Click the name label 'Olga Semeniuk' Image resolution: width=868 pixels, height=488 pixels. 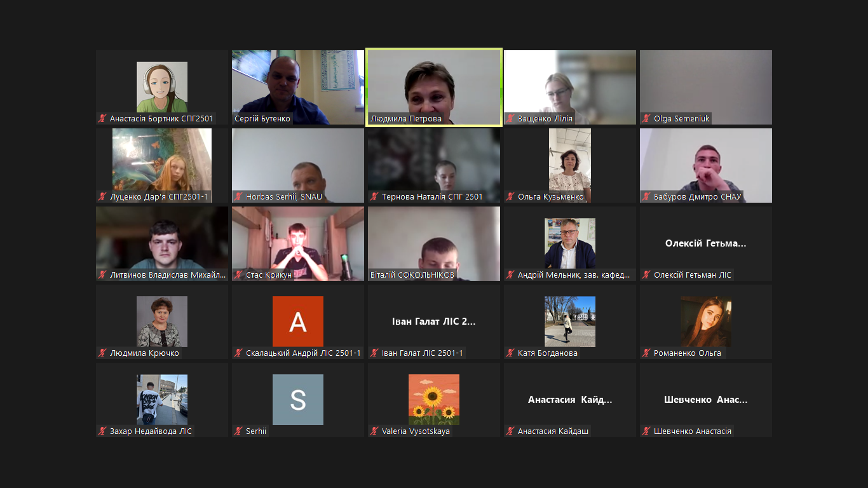click(681, 119)
